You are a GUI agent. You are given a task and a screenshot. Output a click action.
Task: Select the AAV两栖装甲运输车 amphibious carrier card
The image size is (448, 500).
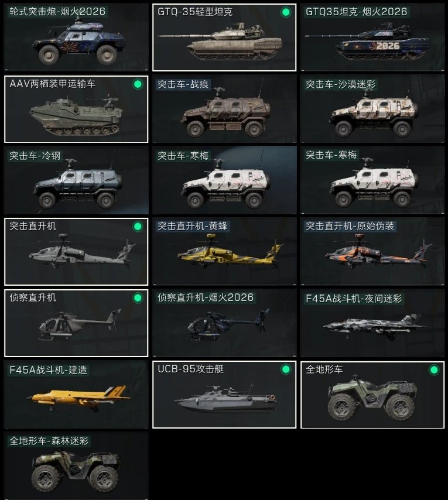pyautogui.click(x=76, y=109)
